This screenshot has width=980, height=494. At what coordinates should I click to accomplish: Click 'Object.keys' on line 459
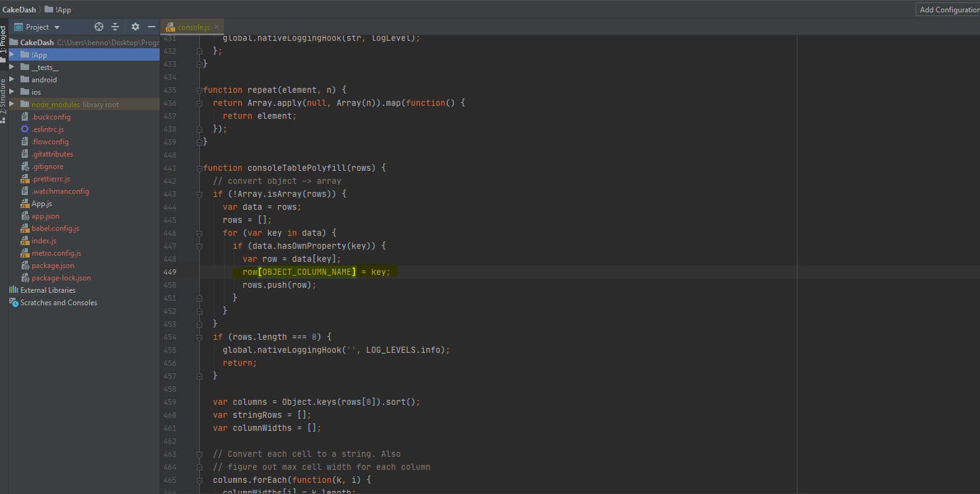coord(309,402)
